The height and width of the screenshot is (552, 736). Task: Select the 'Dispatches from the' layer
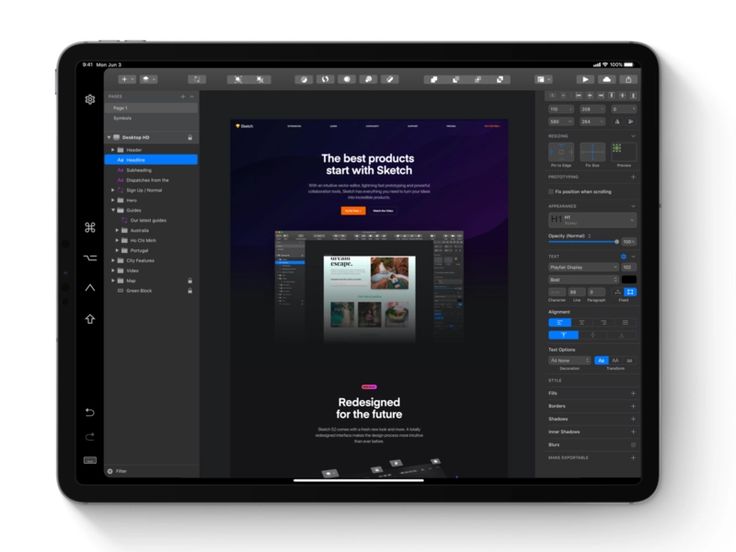coord(151,180)
